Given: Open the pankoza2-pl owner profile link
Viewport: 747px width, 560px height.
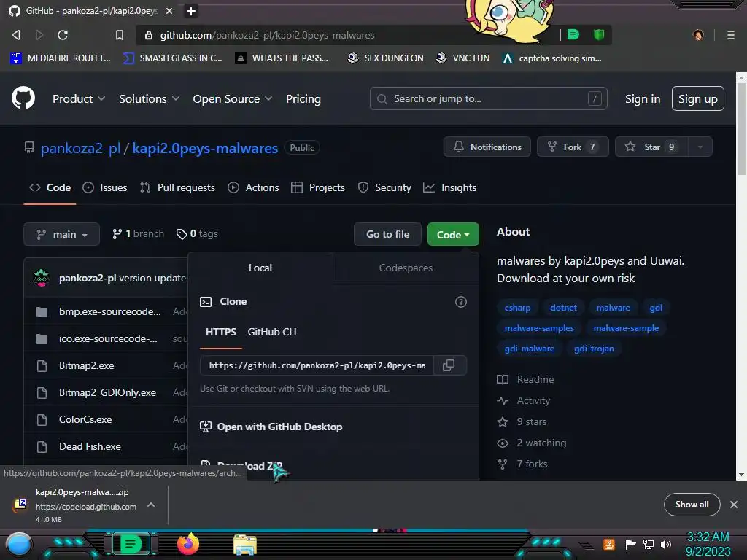Looking at the screenshot, I should pyautogui.click(x=80, y=148).
